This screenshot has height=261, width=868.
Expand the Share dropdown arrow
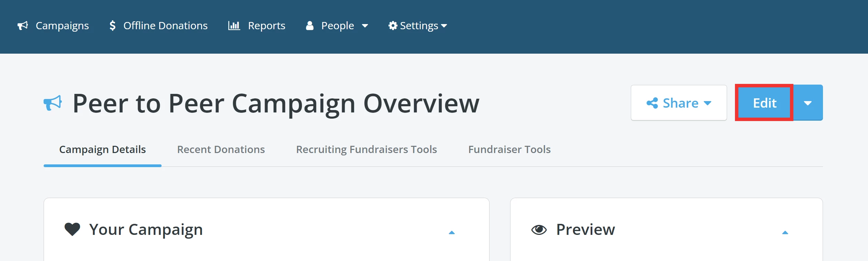(x=707, y=103)
